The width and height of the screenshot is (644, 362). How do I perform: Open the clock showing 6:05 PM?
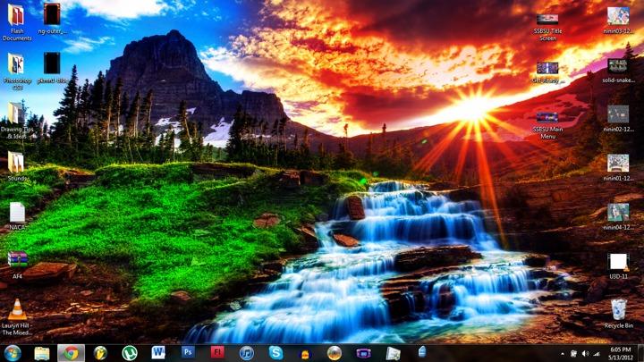click(x=621, y=353)
